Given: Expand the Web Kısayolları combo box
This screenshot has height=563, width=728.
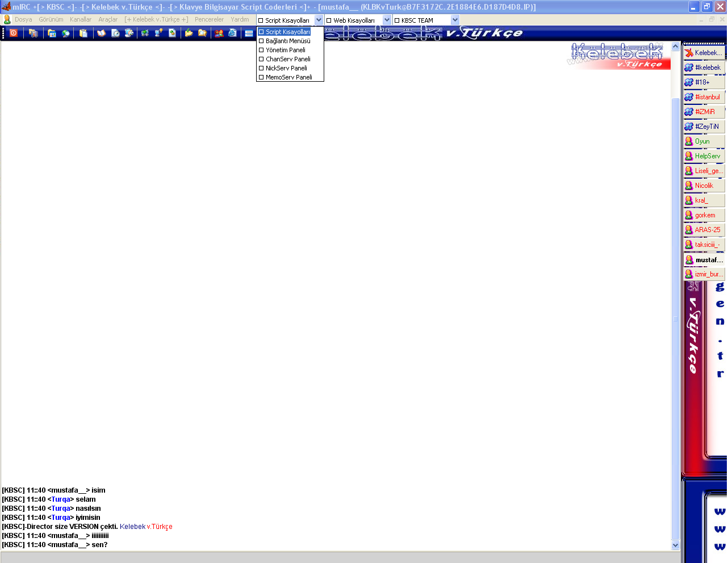Looking at the screenshot, I should point(387,20).
